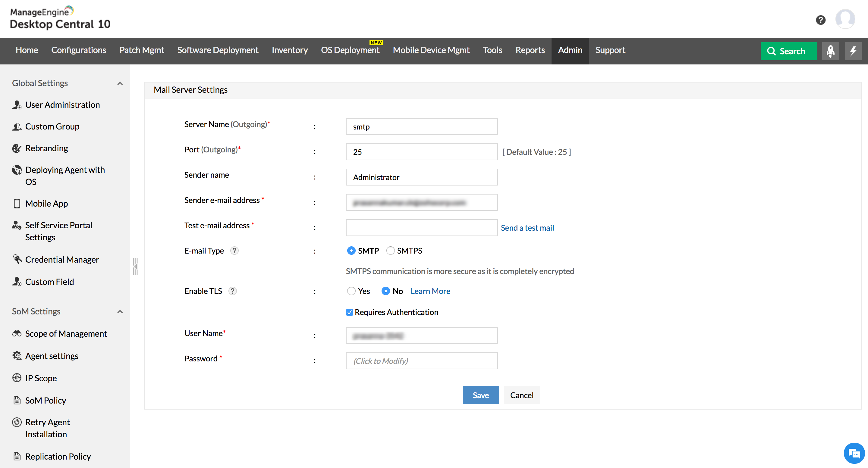868x468 pixels.
Task: Select the SMTPS radio button
Action: tap(390, 251)
